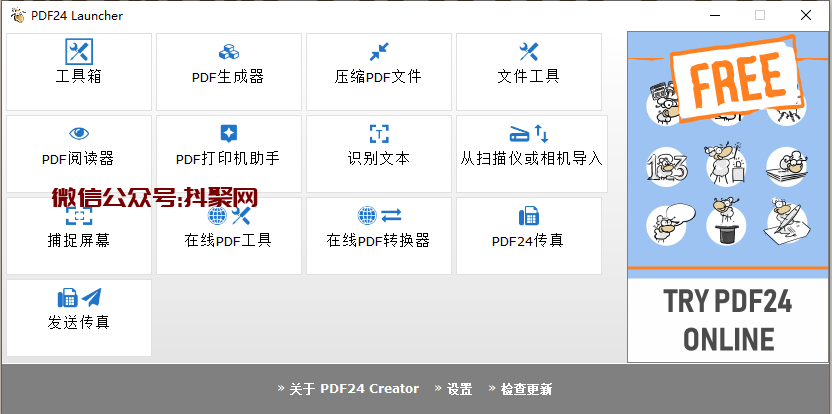Image resolution: width=832 pixels, height=414 pixels.
Task: Maximize the PDF24 Launcher window
Action: 760,15
